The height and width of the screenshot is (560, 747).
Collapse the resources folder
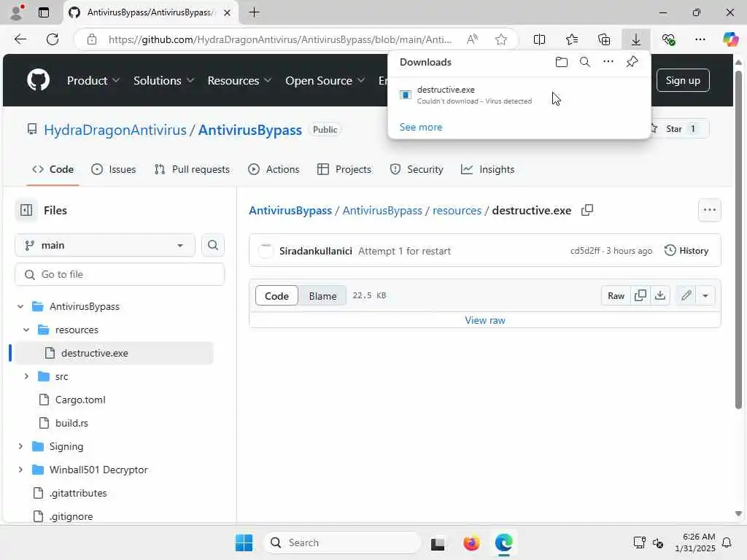26,330
